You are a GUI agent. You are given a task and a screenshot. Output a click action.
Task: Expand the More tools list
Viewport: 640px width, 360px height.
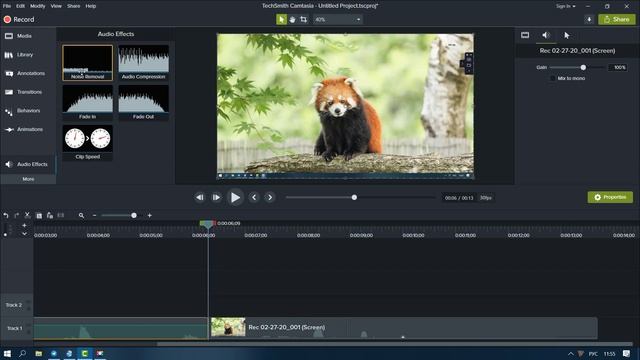(x=28, y=179)
